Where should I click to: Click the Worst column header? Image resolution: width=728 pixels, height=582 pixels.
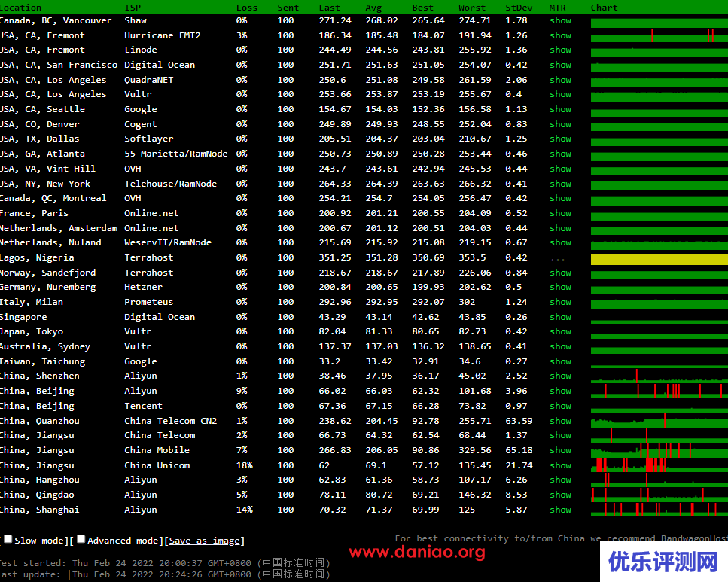472,8
